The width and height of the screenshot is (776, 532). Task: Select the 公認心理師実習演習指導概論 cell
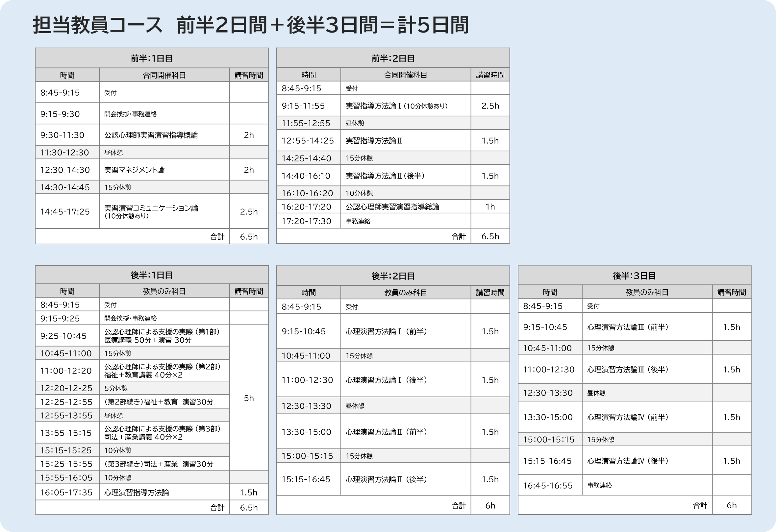pos(164,135)
